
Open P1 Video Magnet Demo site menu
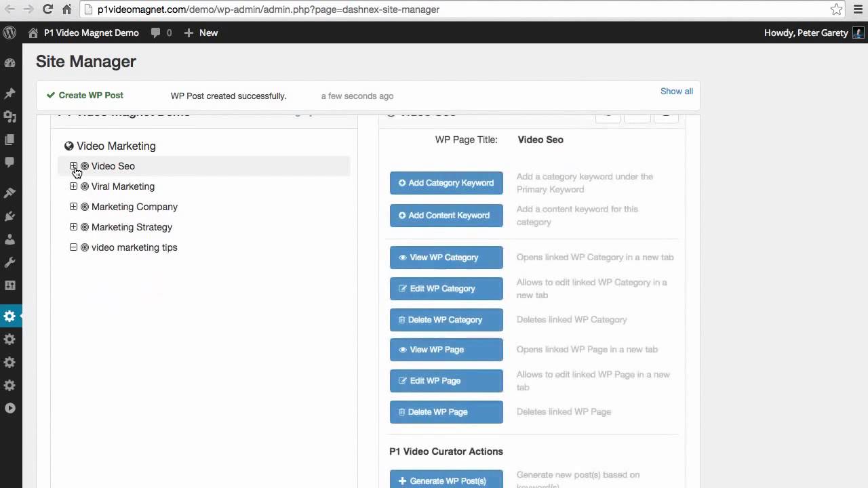(83, 33)
